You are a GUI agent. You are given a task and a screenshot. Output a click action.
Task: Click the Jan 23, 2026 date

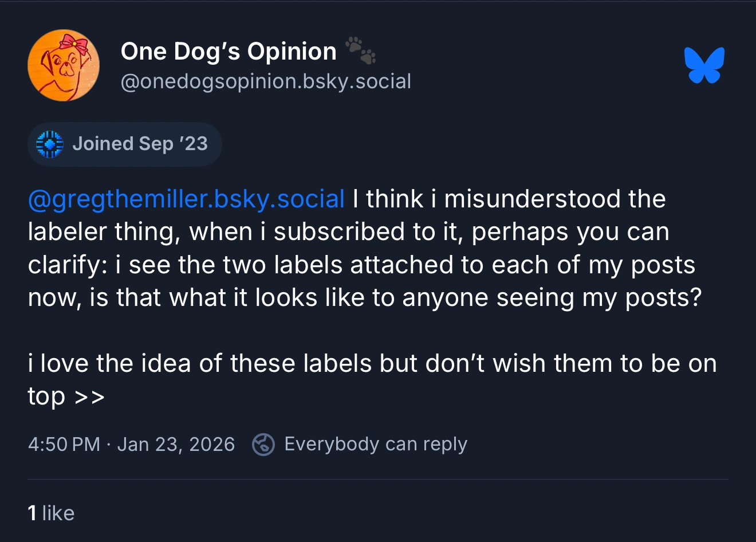176,445
